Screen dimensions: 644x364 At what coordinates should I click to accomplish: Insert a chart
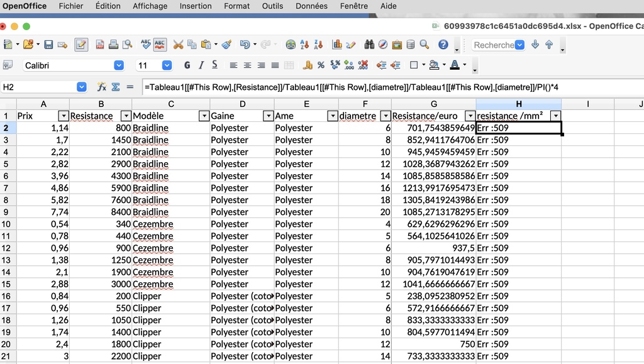tap(337, 45)
